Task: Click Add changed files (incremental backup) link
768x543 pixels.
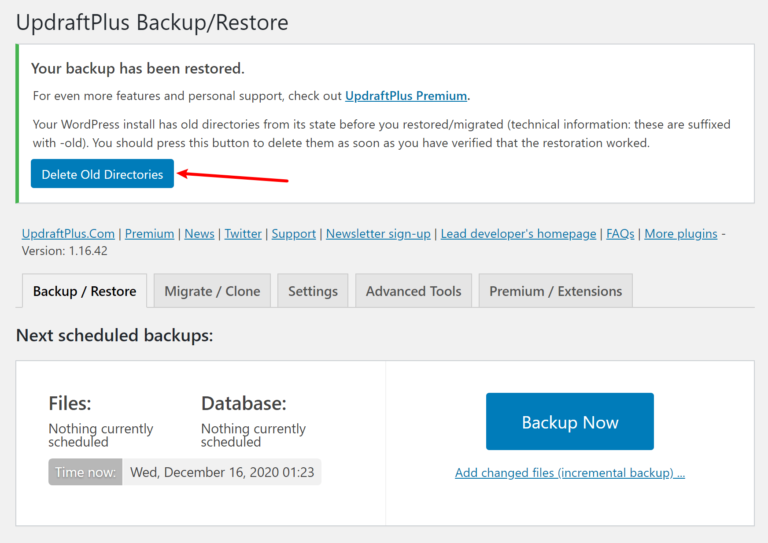Action: pyautogui.click(x=569, y=473)
